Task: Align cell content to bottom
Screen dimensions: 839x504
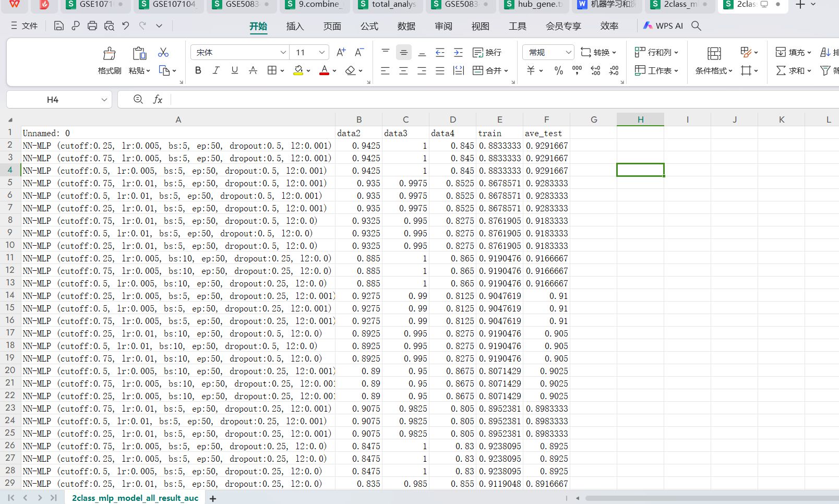Action: pos(422,52)
